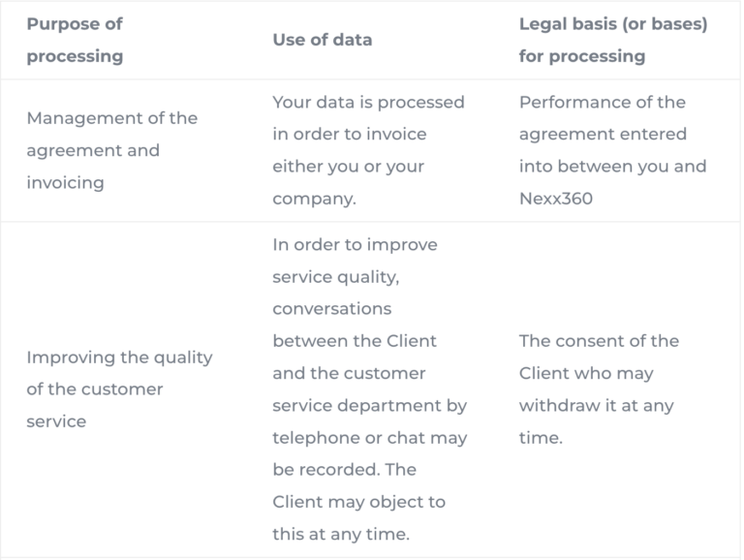
Task: Click the 'In order to improve service quality' text
Action: [x=355, y=261]
